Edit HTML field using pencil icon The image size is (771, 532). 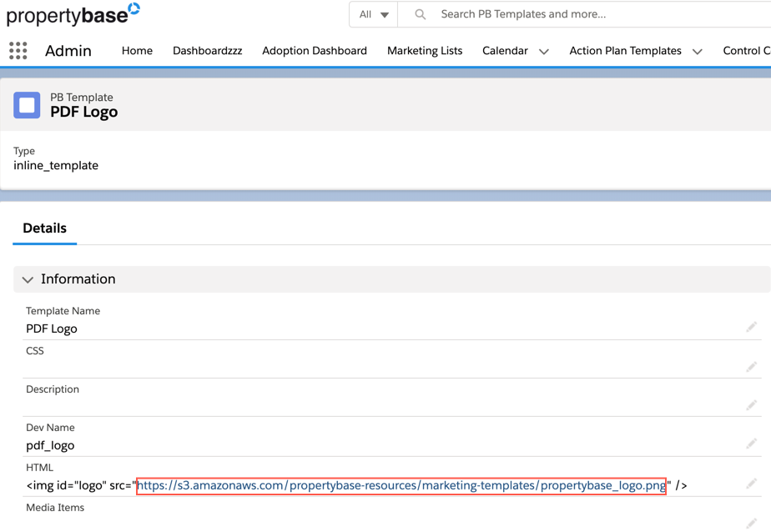tap(751, 484)
